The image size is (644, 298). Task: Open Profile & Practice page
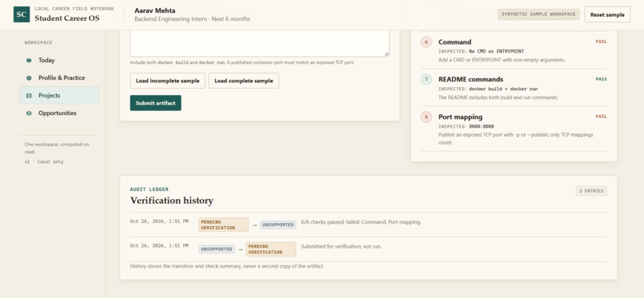click(x=59, y=78)
